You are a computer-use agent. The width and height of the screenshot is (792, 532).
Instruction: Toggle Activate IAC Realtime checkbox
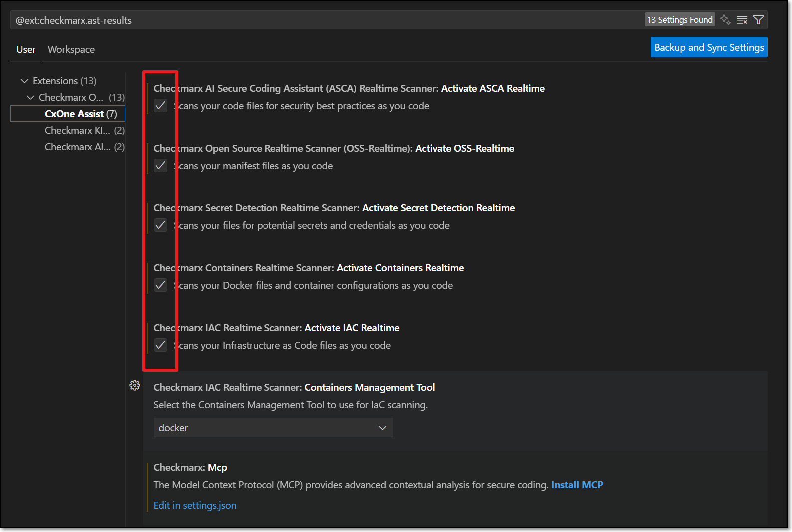[160, 345]
